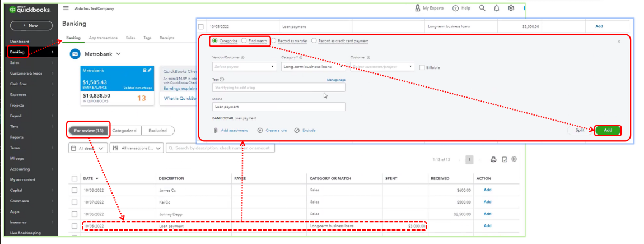The image size is (644, 244).
Task: Click the Split button
Action: (580, 130)
